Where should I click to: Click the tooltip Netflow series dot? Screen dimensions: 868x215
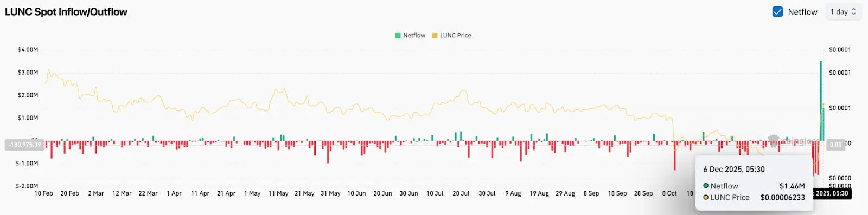tap(706, 186)
